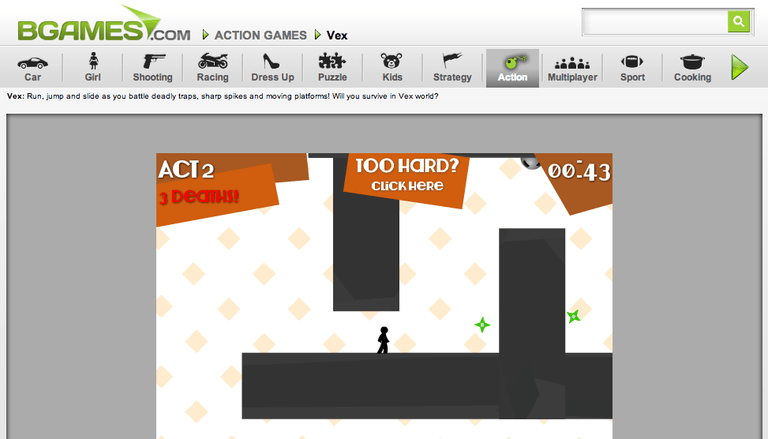This screenshot has width=768, height=439.
Task: Open the Sport football category
Action: 632,68
